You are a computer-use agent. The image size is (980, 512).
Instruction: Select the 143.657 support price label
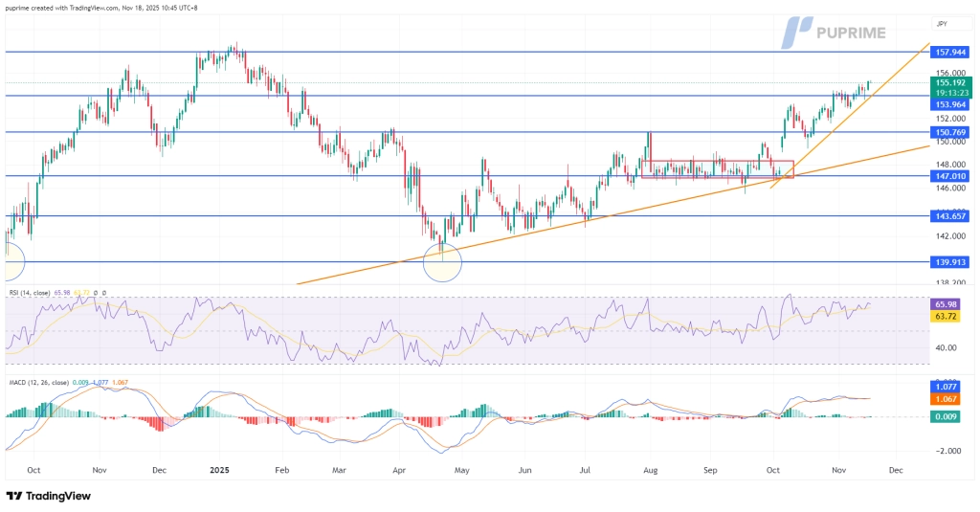point(950,216)
